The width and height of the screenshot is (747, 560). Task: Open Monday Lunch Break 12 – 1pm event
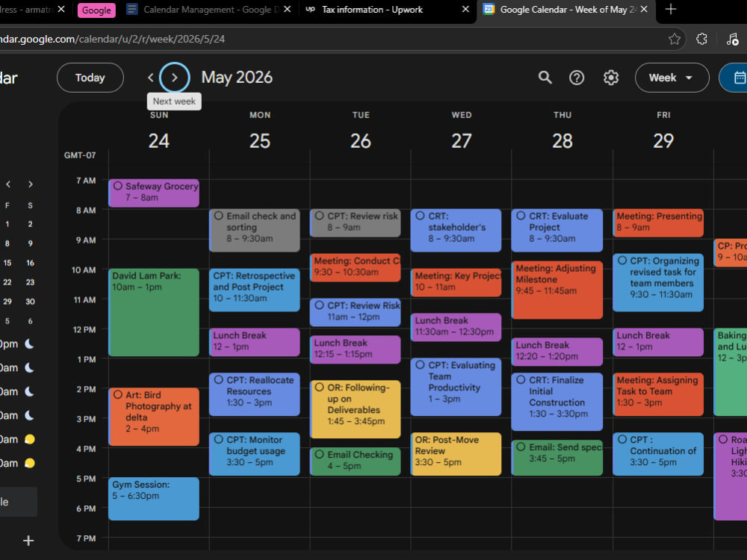(x=255, y=342)
